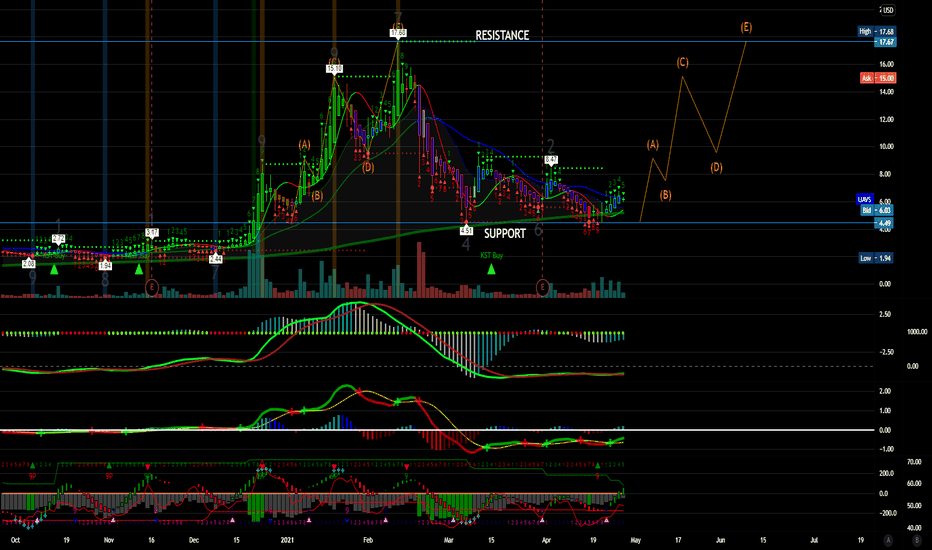Click the 10.00 price axis value
Screen dimensions: 932x550
pos(886,147)
